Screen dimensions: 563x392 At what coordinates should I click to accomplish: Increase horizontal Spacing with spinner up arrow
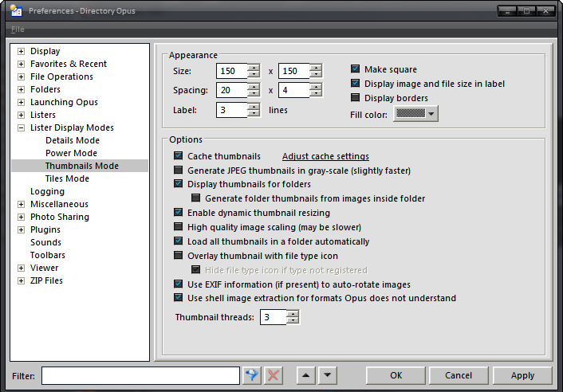click(x=254, y=86)
